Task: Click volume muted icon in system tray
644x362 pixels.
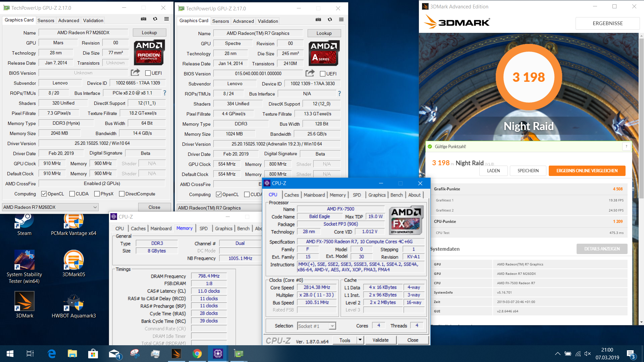Action: point(587,354)
